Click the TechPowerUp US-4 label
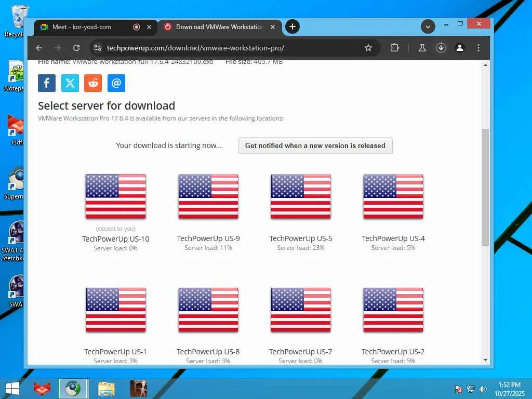Image resolution: width=532 pixels, height=399 pixels. [393, 238]
